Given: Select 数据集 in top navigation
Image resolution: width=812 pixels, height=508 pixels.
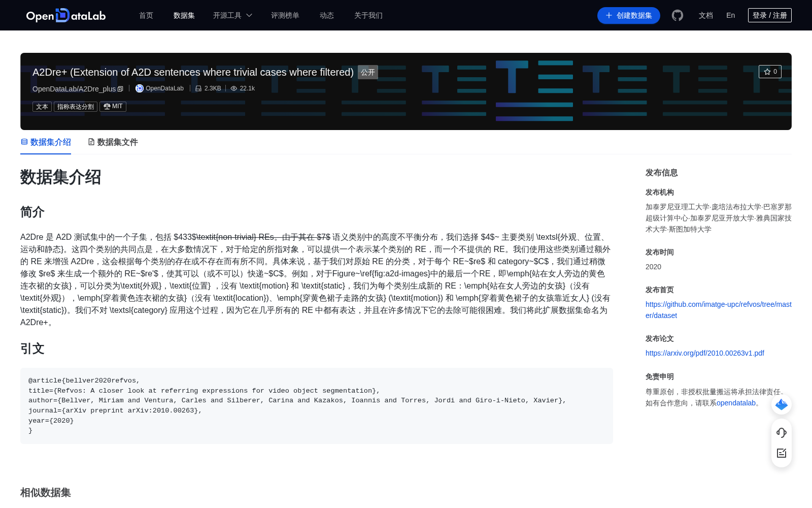Looking at the screenshot, I should pyautogui.click(x=184, y=15).
